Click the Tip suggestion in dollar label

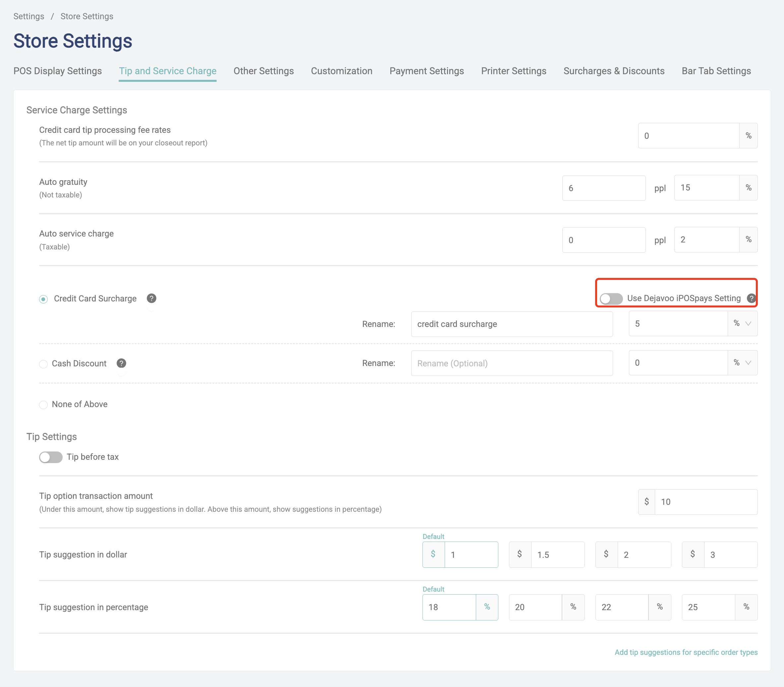pyautogui.click(x=83, y=555)
